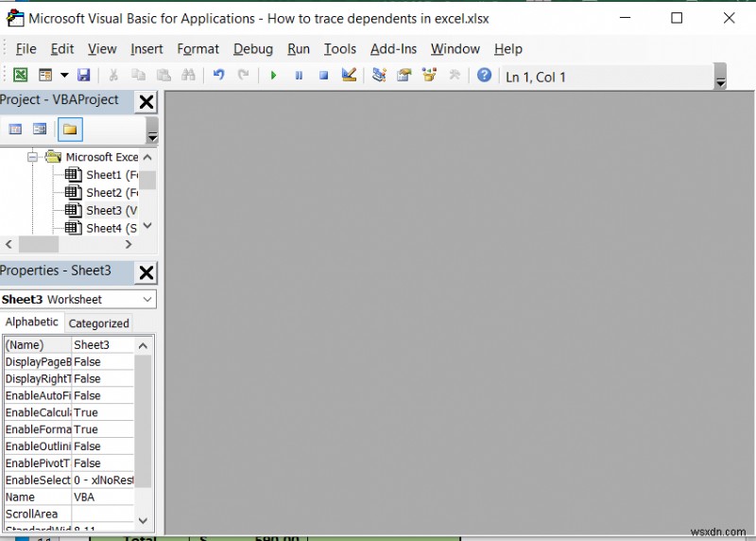This screenshot has height=541, width=756.
Task: Select Sheet1 in the project tree
Action: click(102, 175)
